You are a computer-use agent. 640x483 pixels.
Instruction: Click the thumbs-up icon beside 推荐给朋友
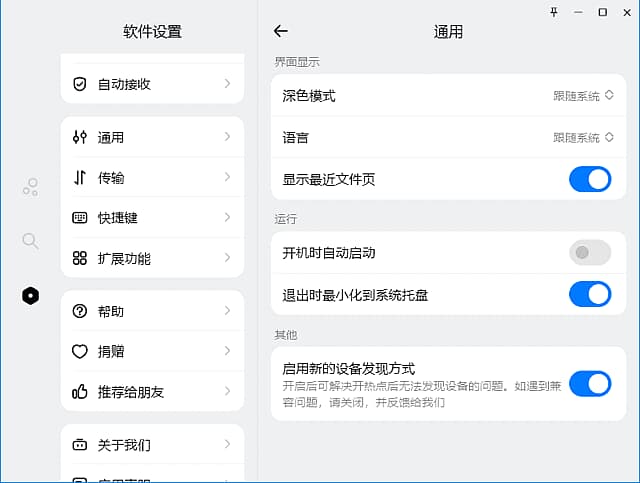[80, 391]
